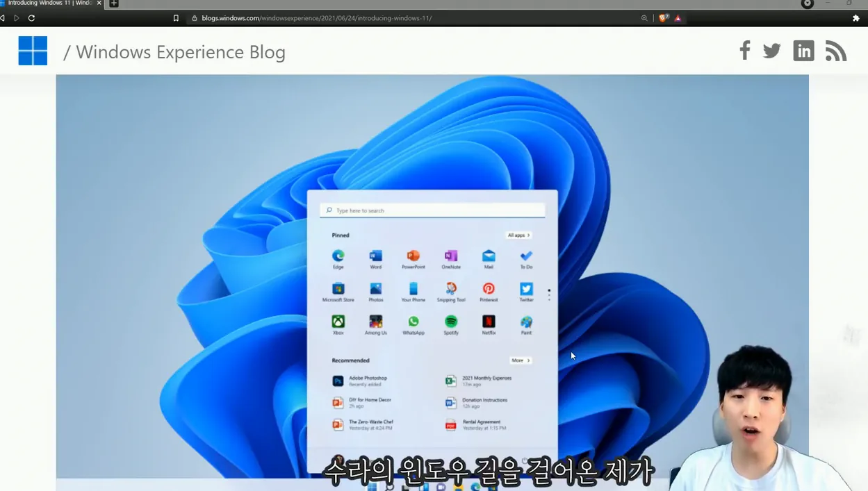Close the Introducing Windows 11 tab
This screenshot has height=491, width=868.
pos(99,3)
